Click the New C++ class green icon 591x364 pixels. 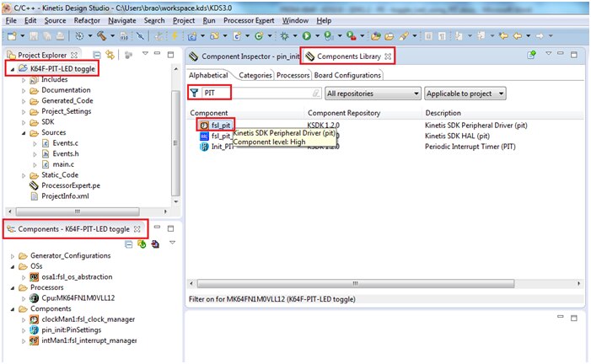[x=259, y=35]
